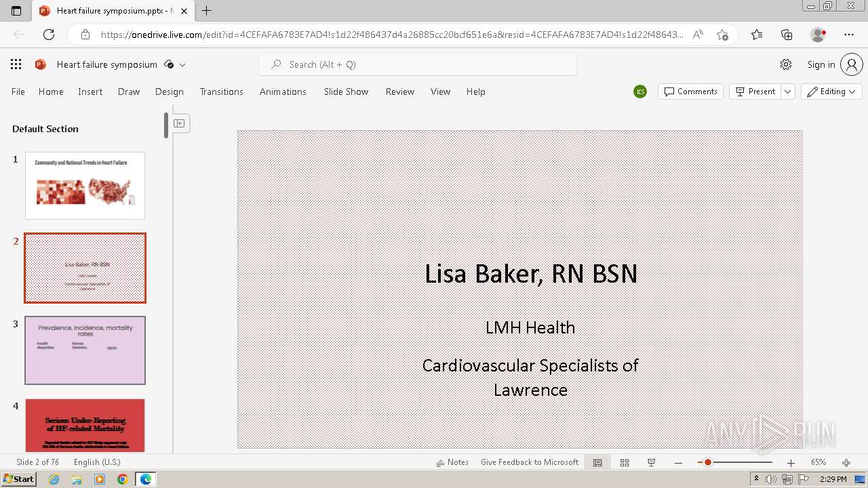Switch to Normal view in status bar
Screen dimensions: 868x488
597,462
